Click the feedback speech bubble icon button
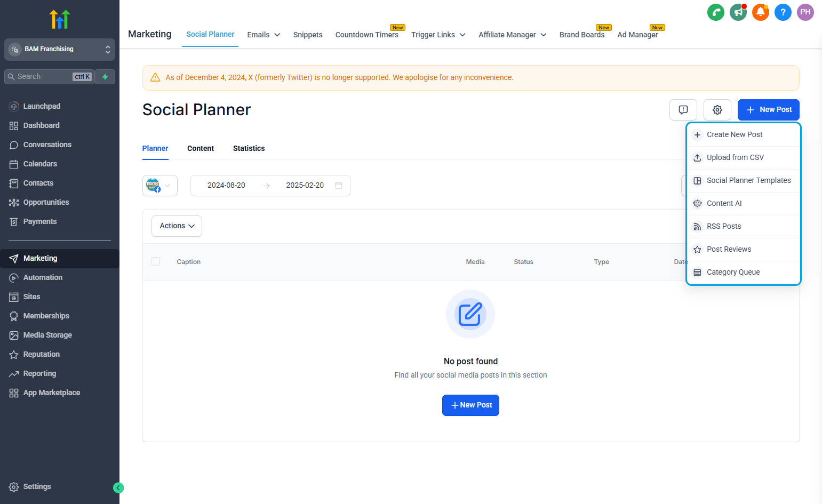Viewport: 822px width, 504px height. (x=683, y=110)
